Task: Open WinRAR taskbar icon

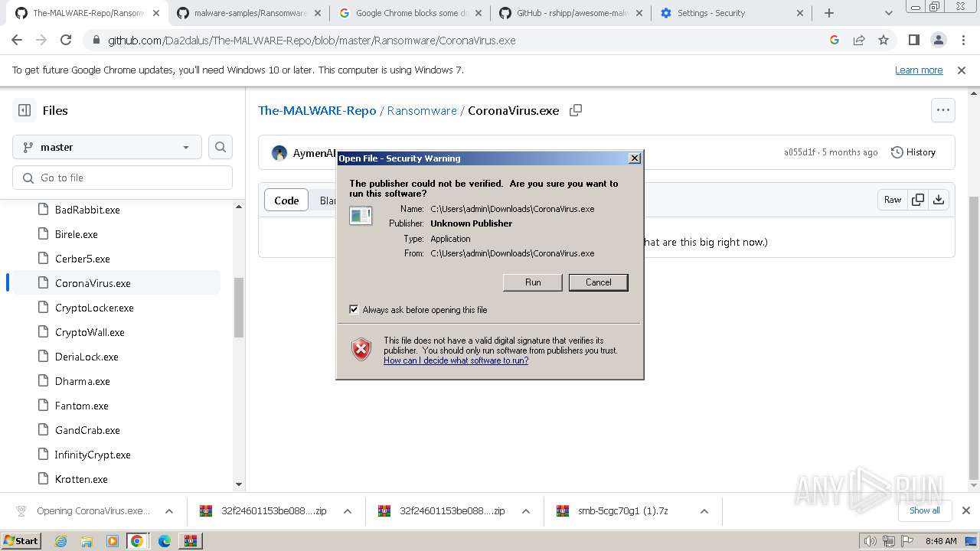Action: 190,541
